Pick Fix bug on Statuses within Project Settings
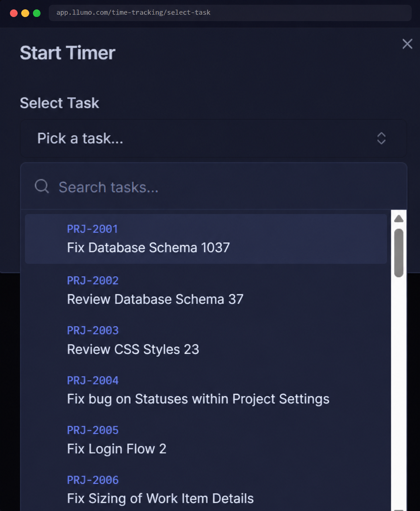The height and width of the screenshot is (511, 420). [x=206, y=390]
